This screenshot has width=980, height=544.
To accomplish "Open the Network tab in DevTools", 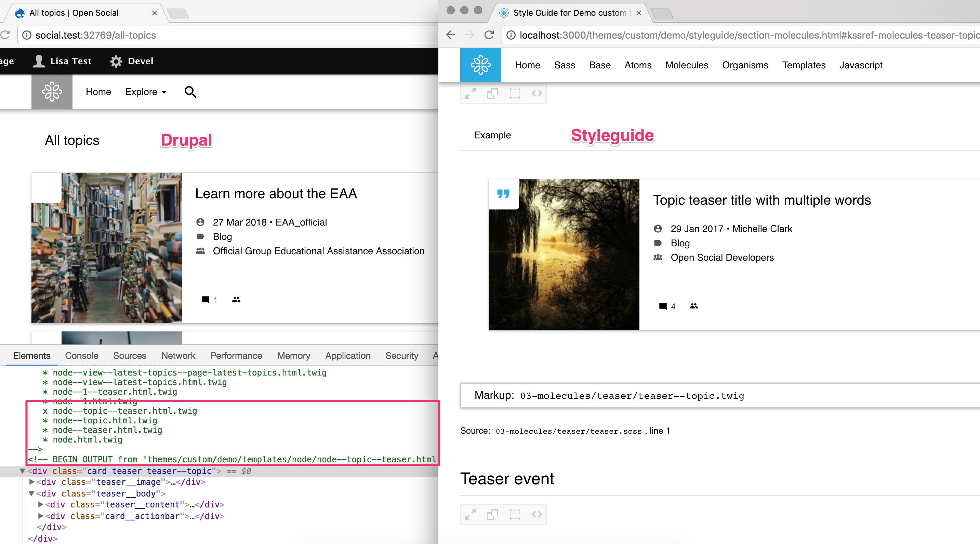I will tap(178, 355).
